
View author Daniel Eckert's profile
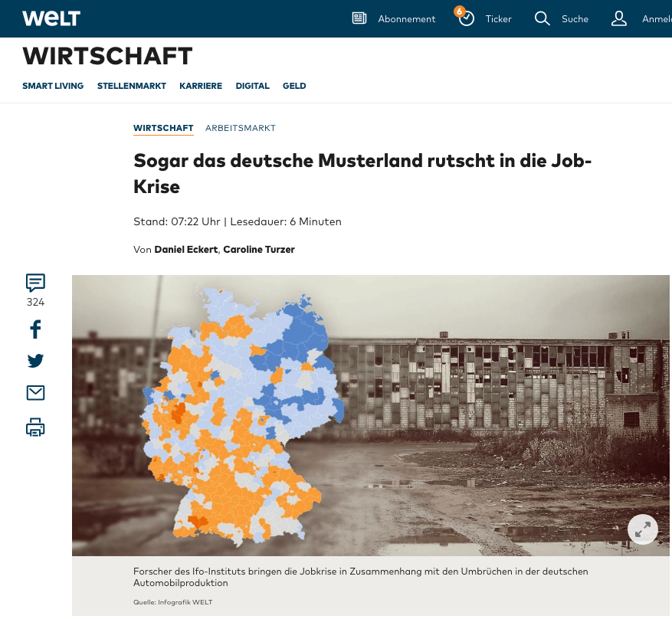(186, 249)
